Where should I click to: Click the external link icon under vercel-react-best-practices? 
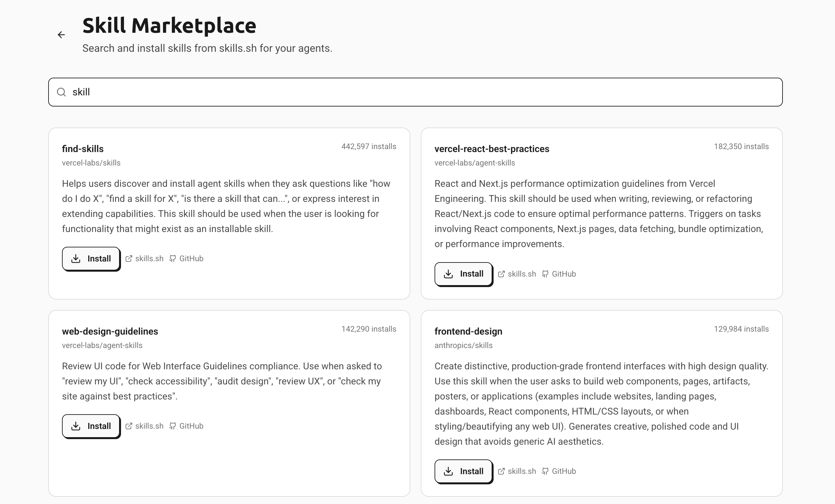[502, 274]
